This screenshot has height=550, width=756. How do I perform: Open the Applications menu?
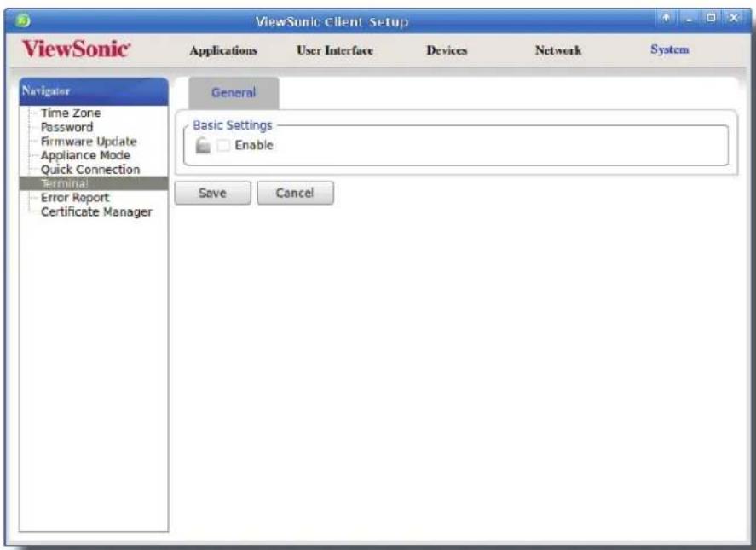[223, 50]
